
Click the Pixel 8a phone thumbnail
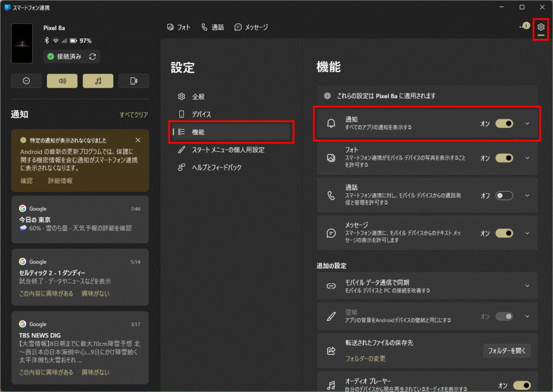pos(22,43)
